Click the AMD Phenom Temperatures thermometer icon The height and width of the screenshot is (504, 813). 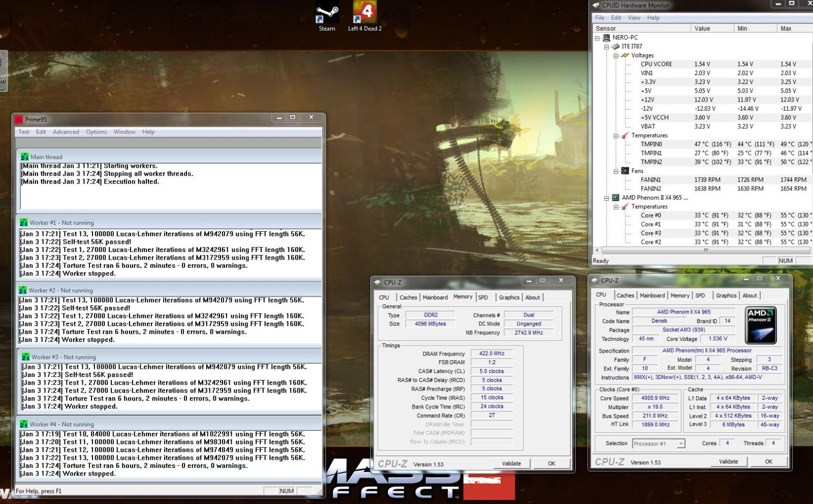[x=624, y=207]
